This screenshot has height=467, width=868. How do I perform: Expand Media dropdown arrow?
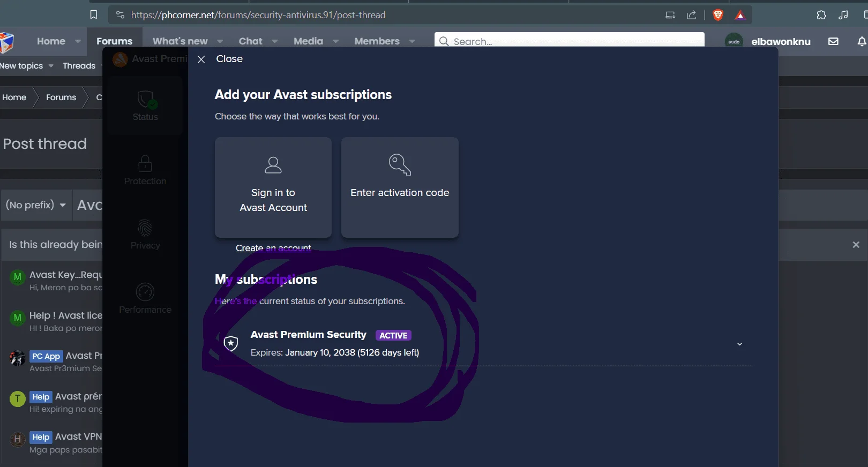coord(336,41)
